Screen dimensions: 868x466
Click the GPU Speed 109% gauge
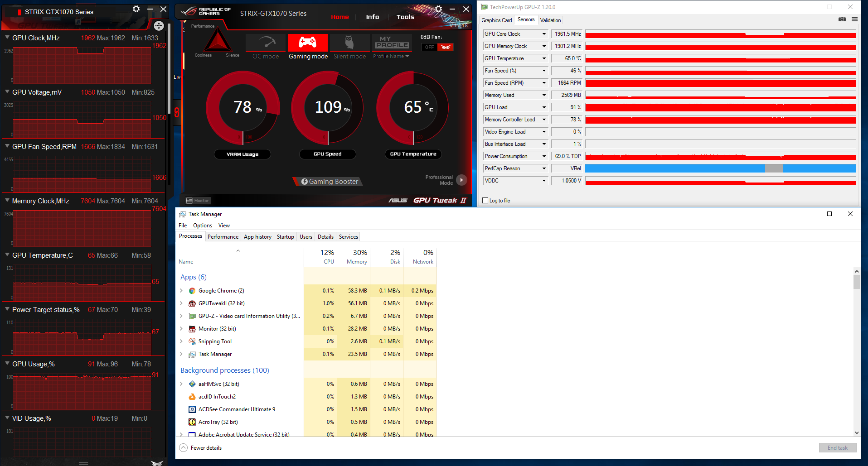pos(328,108)
